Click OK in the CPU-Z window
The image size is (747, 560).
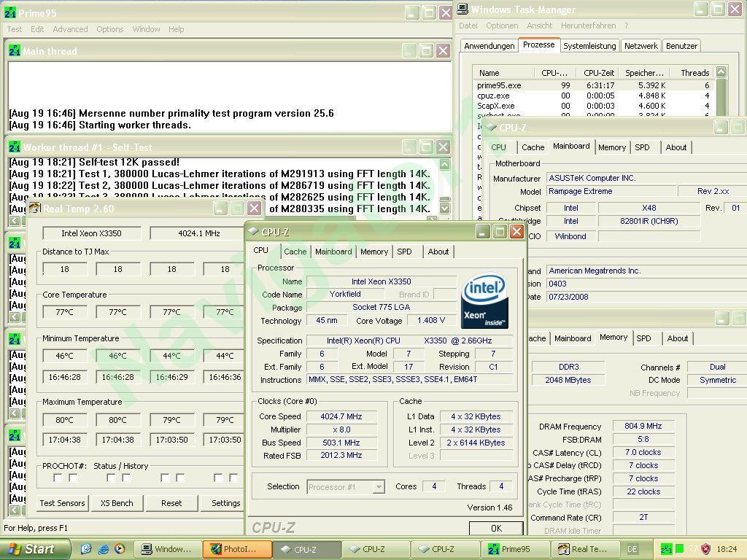point(496,528)
